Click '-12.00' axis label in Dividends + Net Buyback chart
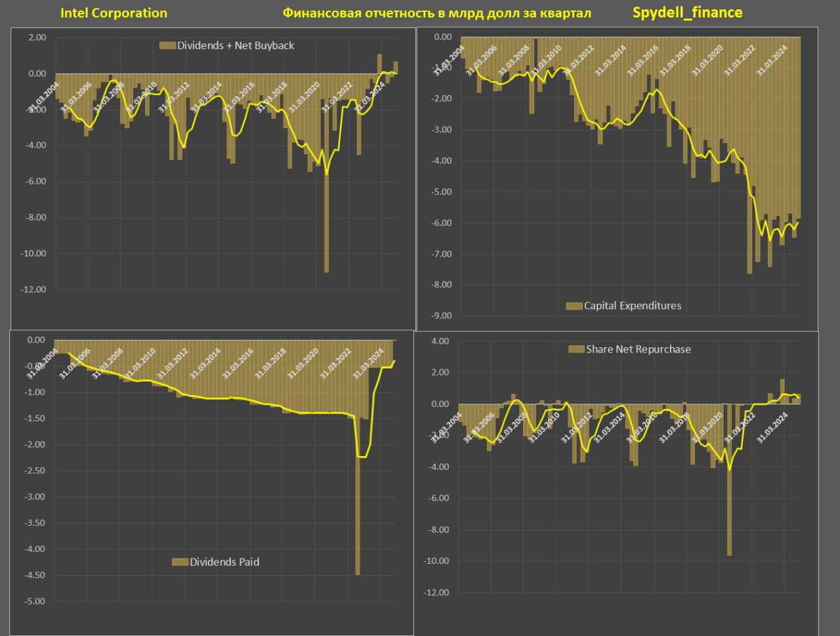 [33, 289]
